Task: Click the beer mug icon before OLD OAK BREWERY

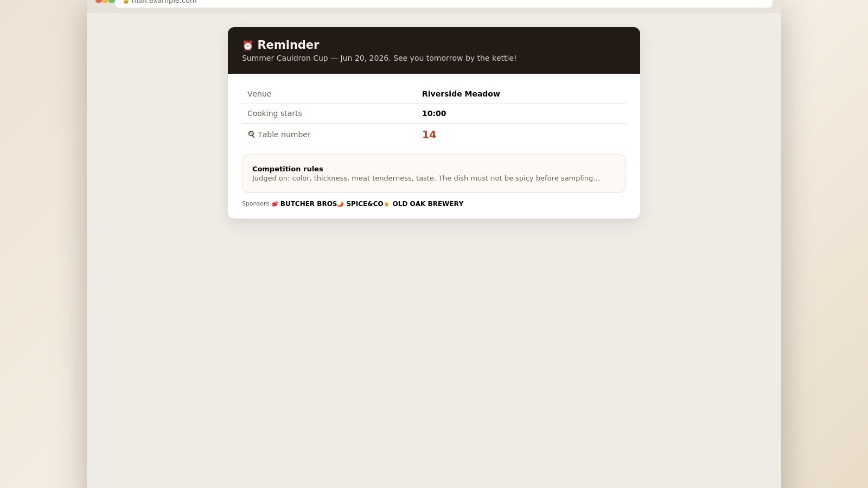Action: [387, 204]
